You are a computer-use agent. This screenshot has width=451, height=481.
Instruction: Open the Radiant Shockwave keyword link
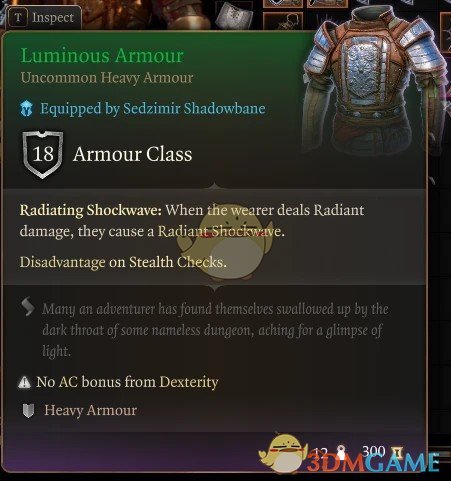220,231
